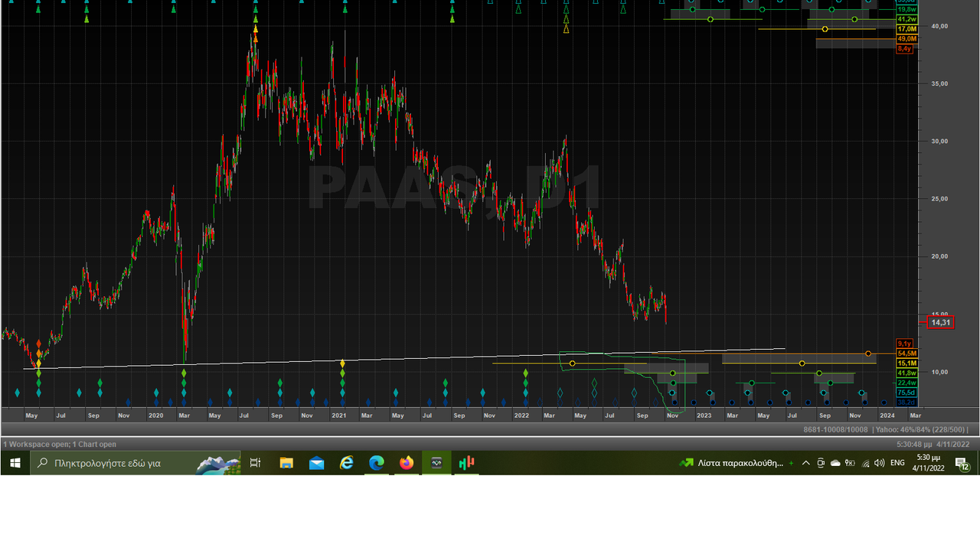
Task: Click the 2024 label on time axis
Action: coord(887,416)
